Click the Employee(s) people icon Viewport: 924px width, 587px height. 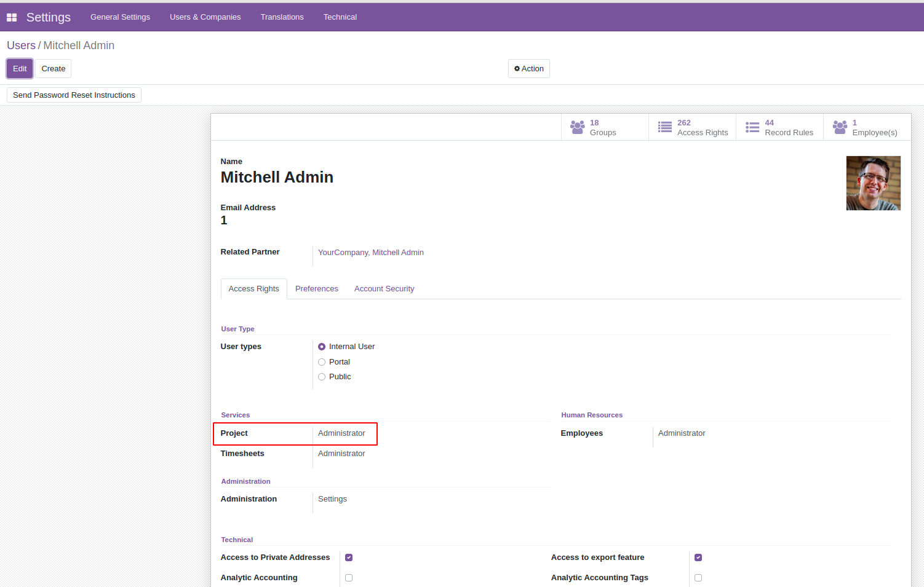[840, 127]
